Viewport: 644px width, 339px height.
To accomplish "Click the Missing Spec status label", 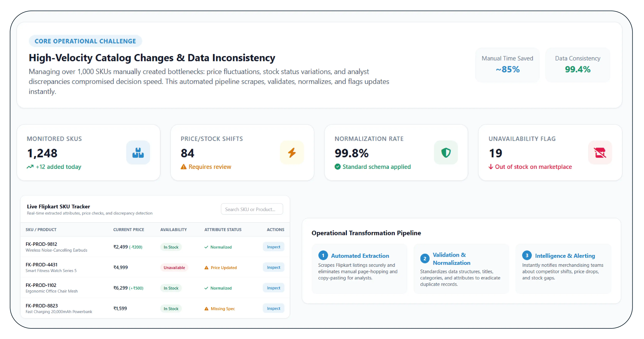I will coord(223,308).
